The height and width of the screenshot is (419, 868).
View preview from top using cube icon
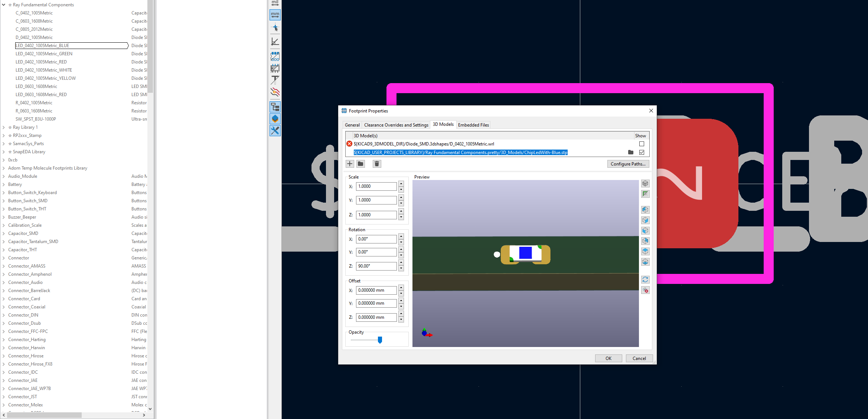click(645, 251)
